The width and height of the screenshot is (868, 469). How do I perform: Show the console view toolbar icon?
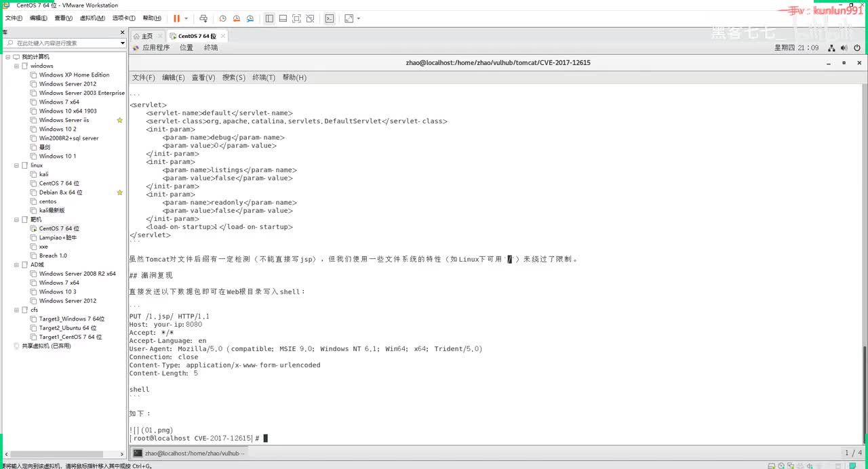click(329, 18)
